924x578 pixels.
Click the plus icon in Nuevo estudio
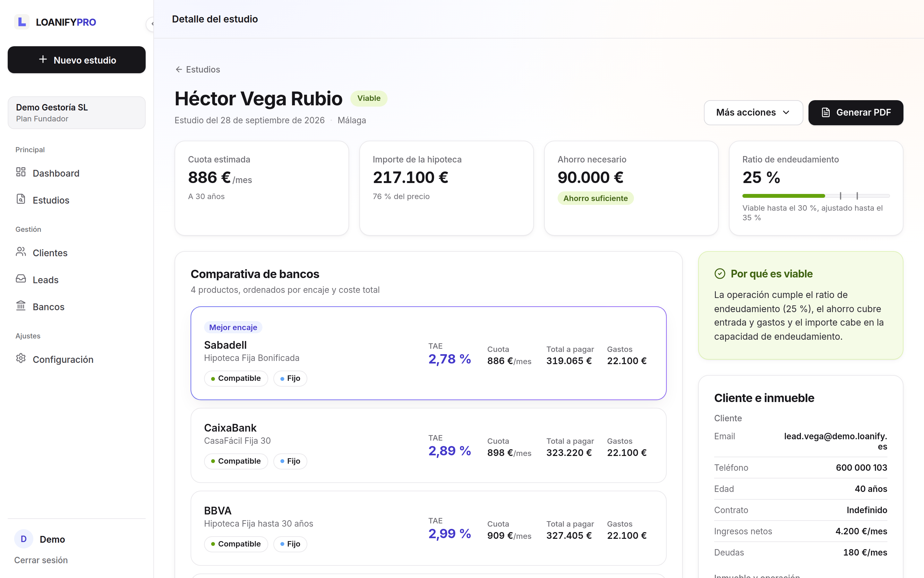pos(43,60)
